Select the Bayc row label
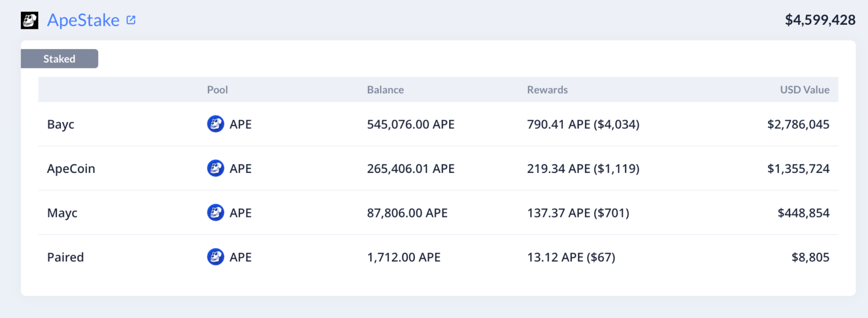 click(x=60, y=124)
